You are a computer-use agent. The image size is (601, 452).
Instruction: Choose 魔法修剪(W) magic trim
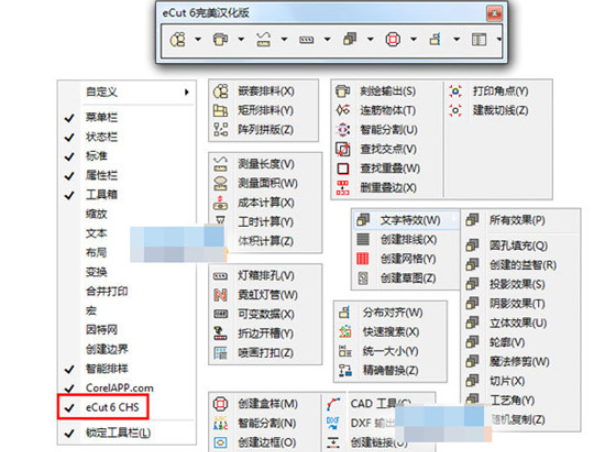pyautogui.click(x=520, y=362)
